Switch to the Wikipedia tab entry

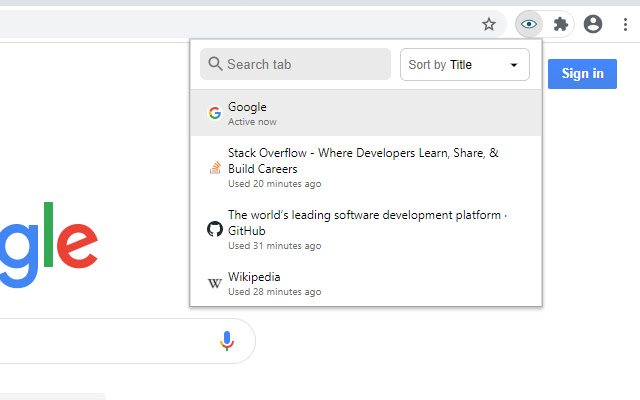point(366,283)
